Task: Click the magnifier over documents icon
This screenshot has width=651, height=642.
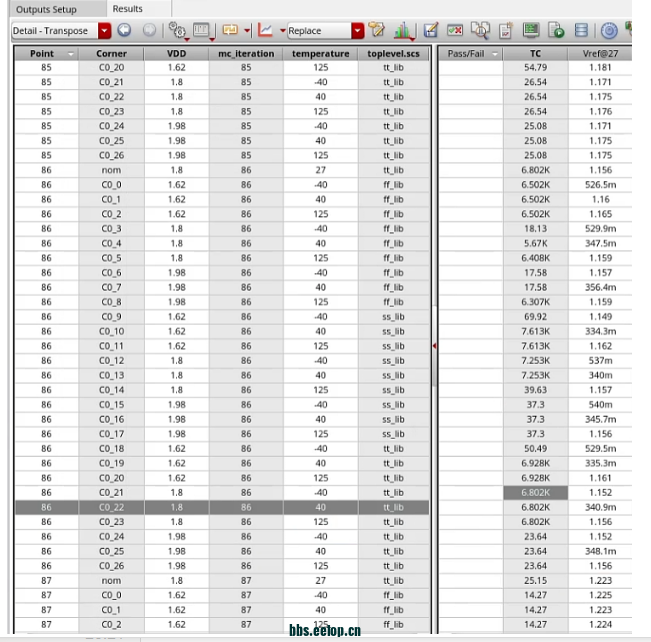Action: [x=480, y=30]
